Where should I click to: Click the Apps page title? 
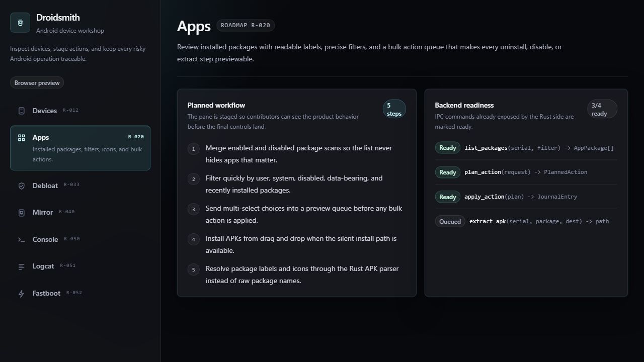coord(194,26)
